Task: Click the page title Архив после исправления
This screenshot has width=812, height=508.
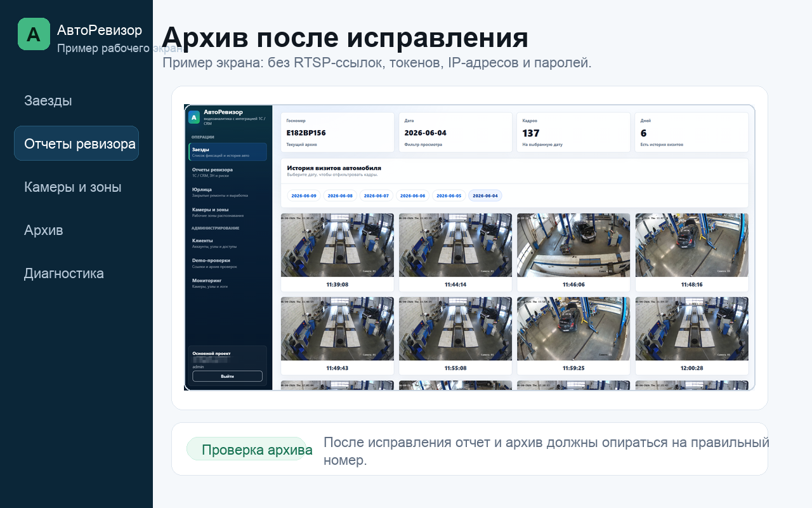Action: point(345,37)
